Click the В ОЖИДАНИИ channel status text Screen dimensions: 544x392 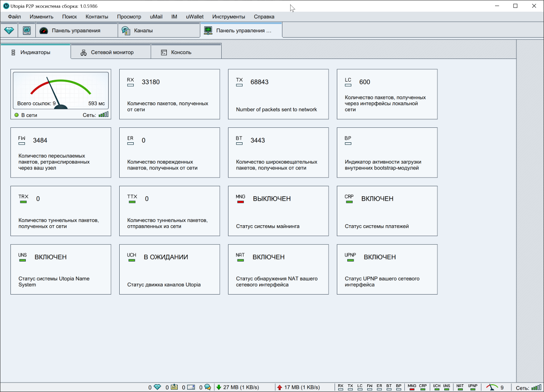166,257
